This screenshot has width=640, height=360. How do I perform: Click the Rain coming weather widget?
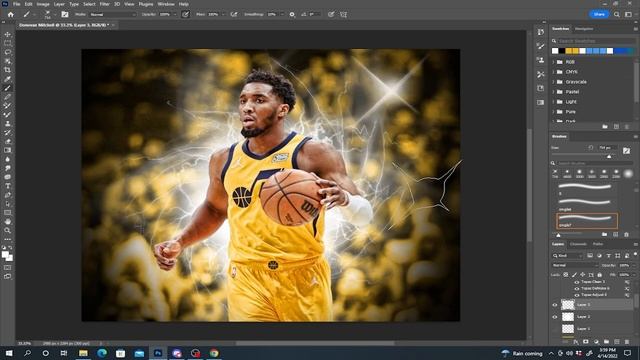click(522, 353)
